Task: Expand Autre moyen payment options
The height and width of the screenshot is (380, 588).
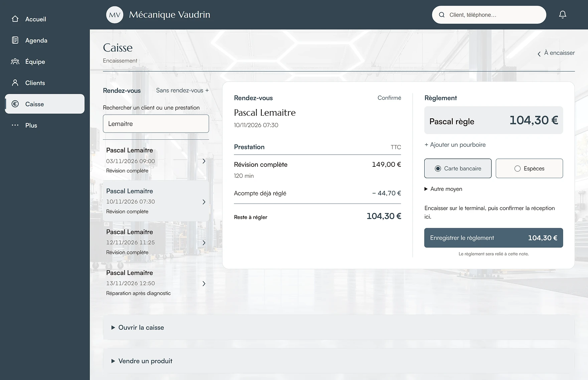Action: [x=443, y=189]
